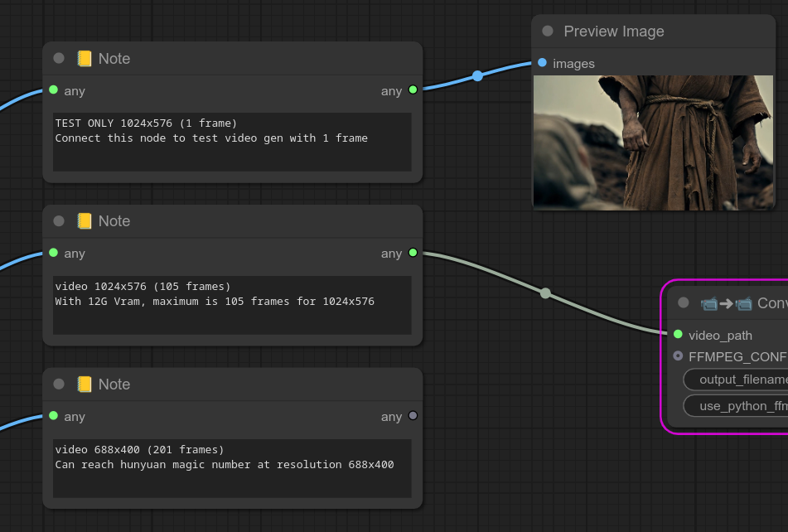Viewport: 788px width, 532px height.
Task: Collapse the Convert node via its title dot
Action: 684,303
